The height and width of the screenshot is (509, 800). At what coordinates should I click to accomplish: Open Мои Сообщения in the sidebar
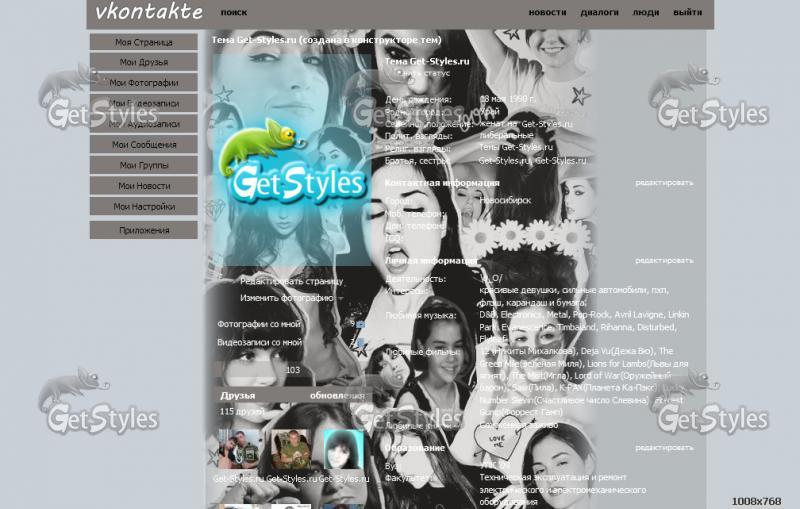(143, 144)
